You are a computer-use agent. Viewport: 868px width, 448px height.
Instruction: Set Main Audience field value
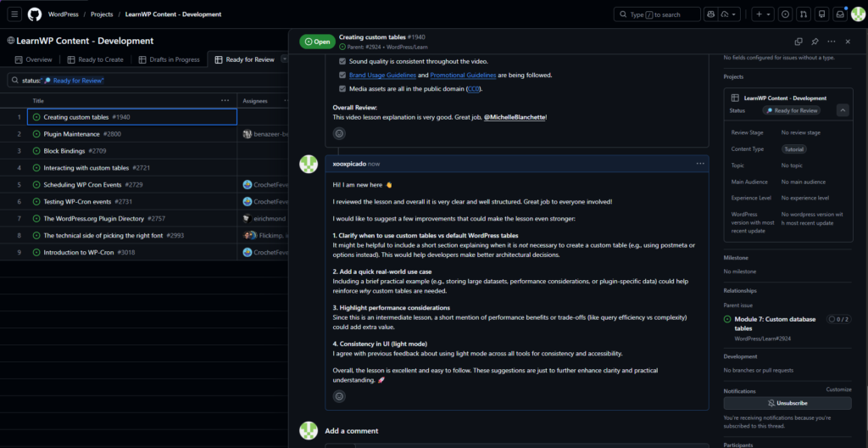[x=804, y=182]
